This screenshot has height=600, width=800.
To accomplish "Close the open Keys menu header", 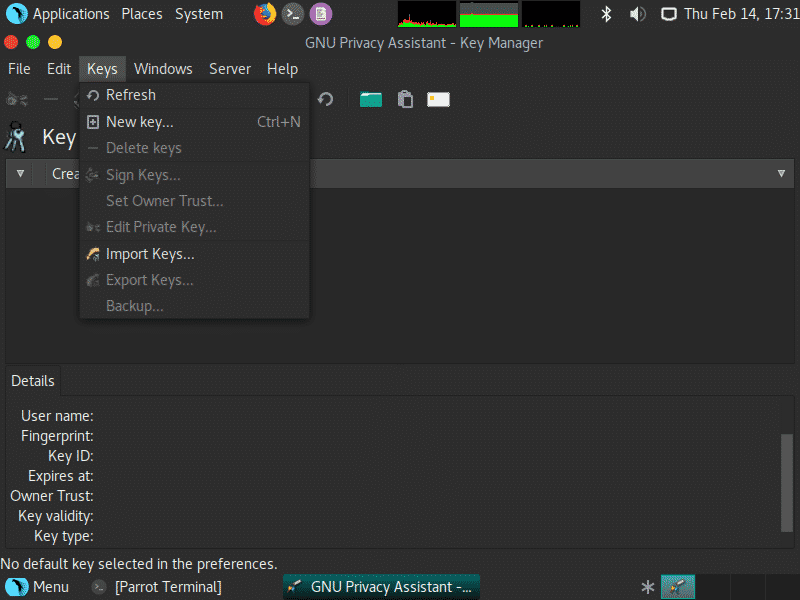I will click(102, 69).
